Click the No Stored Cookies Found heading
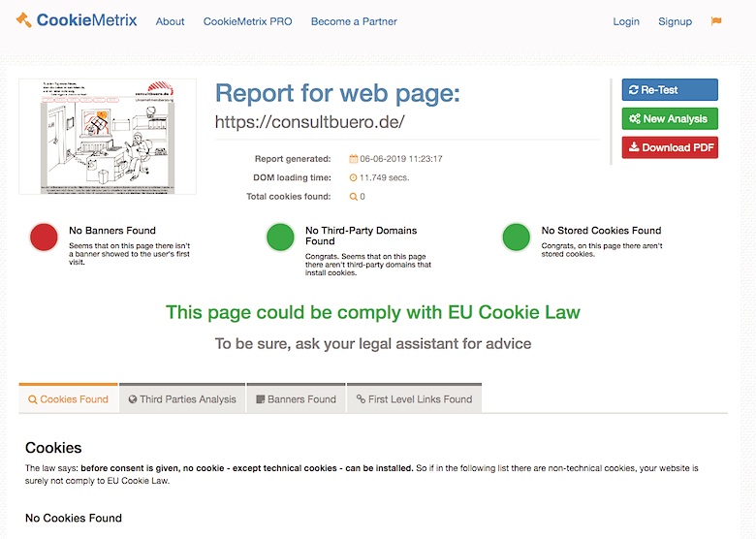The height and width of the screenshot is (539, 756). point(601,231)
